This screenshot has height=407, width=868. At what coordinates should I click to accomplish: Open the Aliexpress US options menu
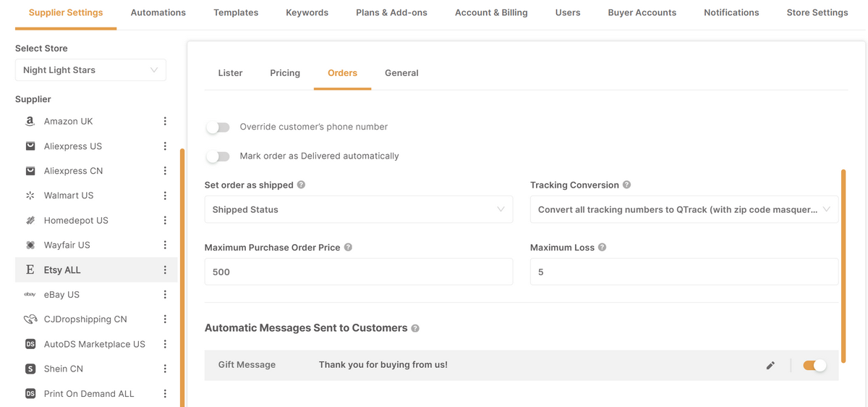pos(165,146)
